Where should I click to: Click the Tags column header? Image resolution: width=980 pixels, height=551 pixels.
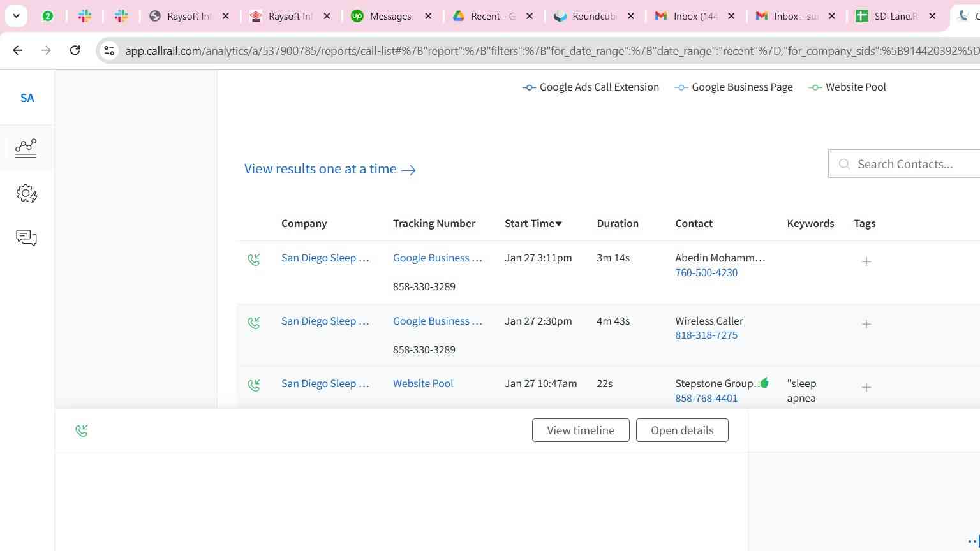point(865,224)
